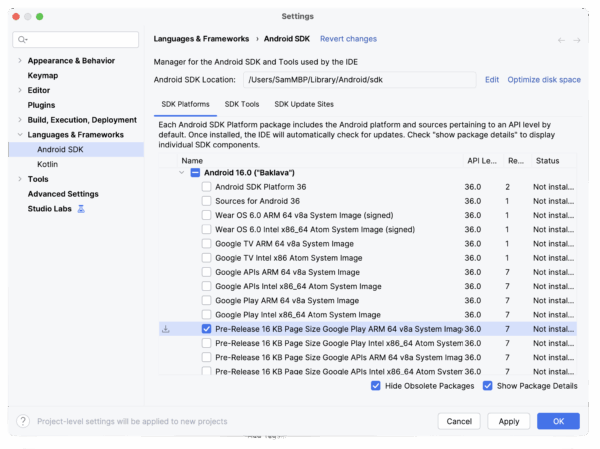Collapse the Android 16.0 "Baklava" group
Screen dimensions: 600x449
click(x=181, y=173)
